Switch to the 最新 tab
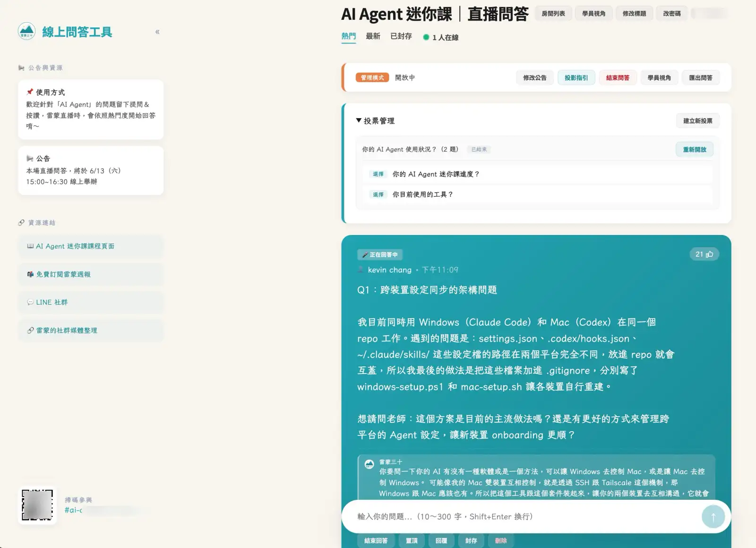The width and height of the screenshot is (756, 548). click(x=373, y=36)
